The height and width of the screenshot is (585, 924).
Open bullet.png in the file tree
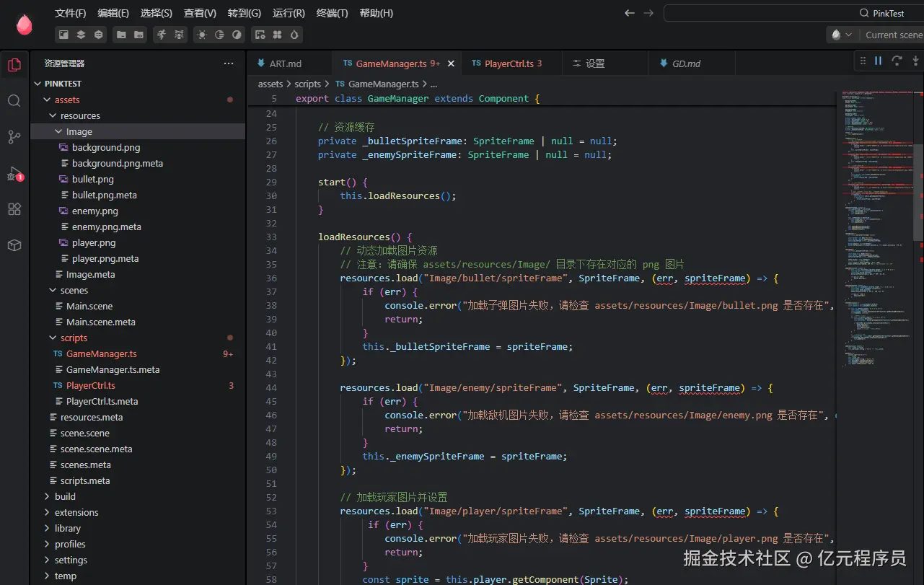[x=92, y=180]
